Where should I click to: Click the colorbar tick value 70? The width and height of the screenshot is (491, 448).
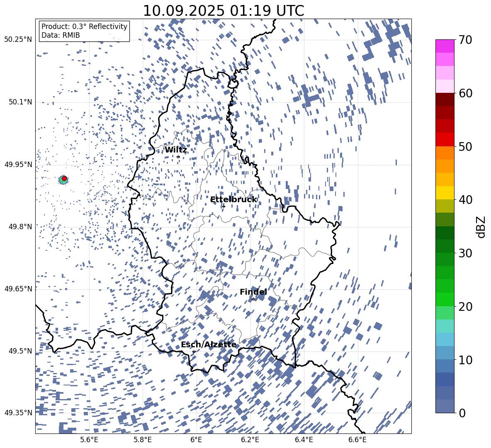[466, 40]
